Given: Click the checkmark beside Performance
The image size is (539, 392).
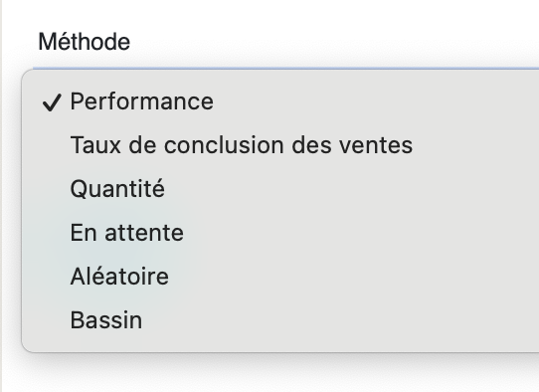Looking at the screenshot, I should point(52,102).
